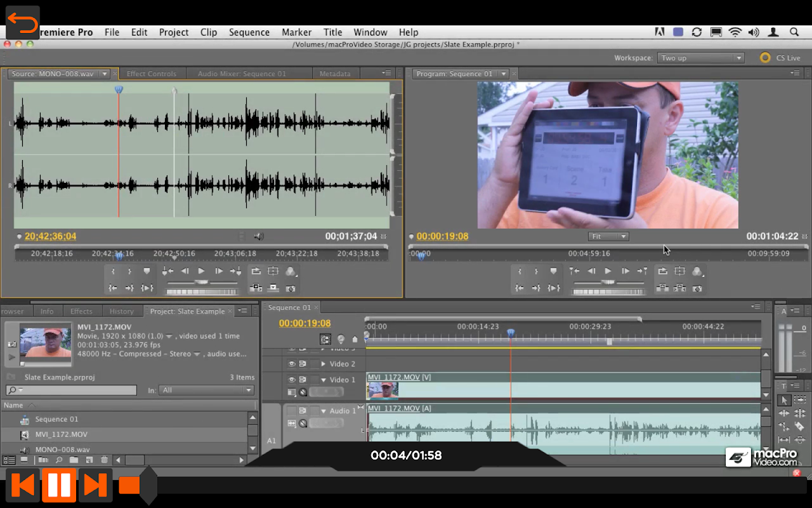The width and height of the screenshot is (812, 508).
Task: Open the Sequence menu
Action: coord(249,32)
